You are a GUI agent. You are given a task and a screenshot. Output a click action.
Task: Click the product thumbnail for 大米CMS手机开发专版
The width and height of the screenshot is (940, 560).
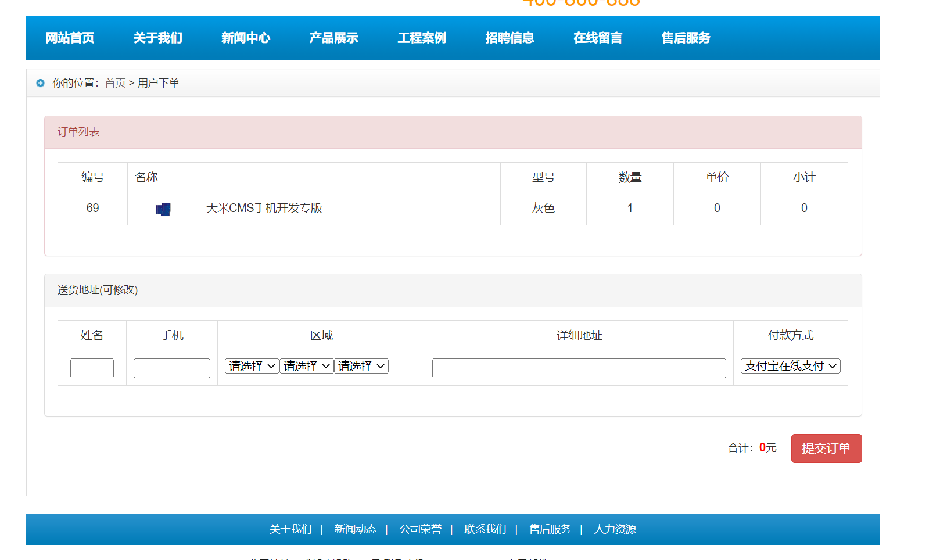tap(163, 209)
